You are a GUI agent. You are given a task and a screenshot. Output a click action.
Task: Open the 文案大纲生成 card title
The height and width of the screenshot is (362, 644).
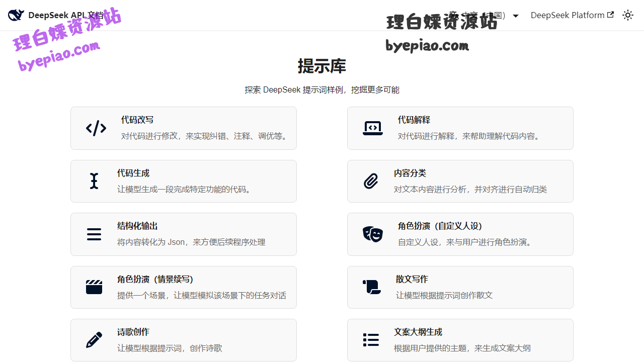pyautogui.click(x=418, y=332)
